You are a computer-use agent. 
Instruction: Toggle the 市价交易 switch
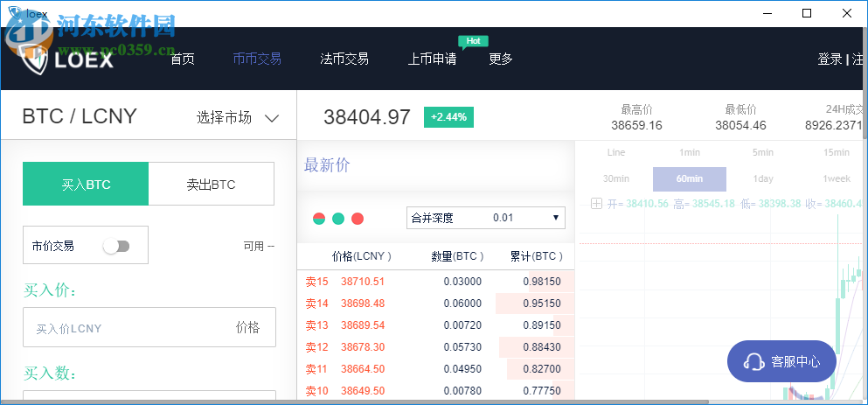(116, 246)
